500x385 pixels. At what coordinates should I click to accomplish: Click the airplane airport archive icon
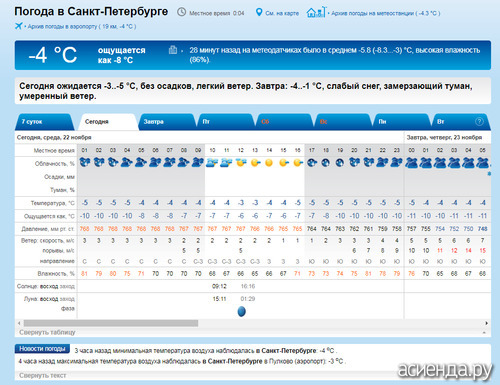pyautogui.click(x=19, y=26)
